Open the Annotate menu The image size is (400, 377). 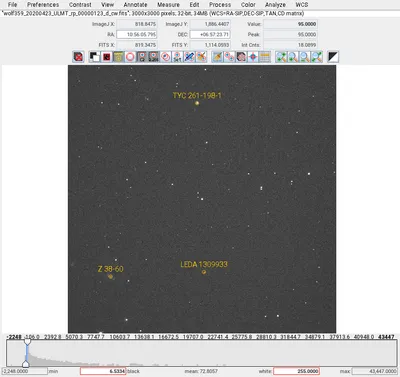click(x=135, y=5)
